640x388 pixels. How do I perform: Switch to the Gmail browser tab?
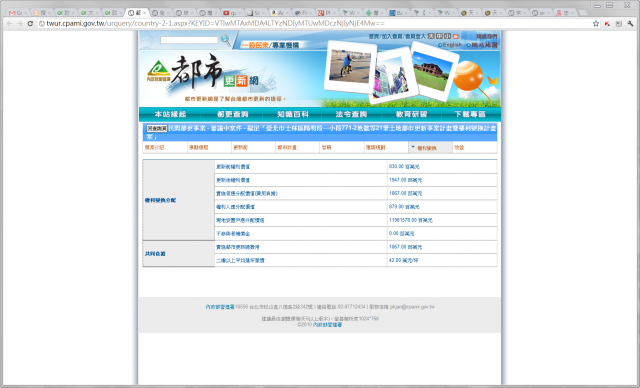[x=17, y=13]
